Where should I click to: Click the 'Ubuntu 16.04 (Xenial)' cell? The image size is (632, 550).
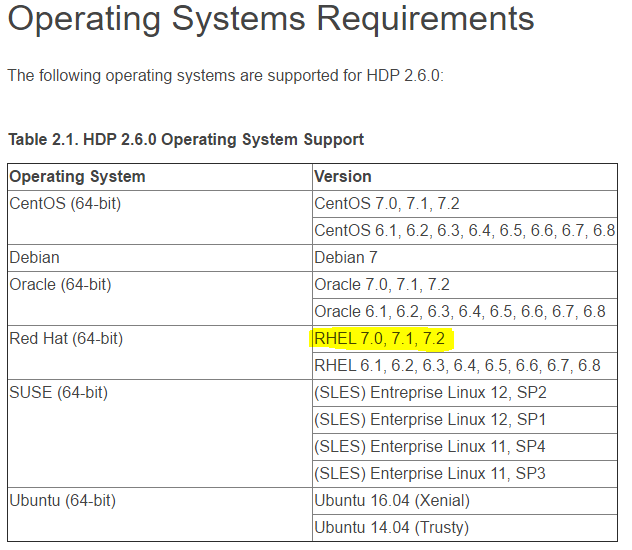[x=465, y=501]
